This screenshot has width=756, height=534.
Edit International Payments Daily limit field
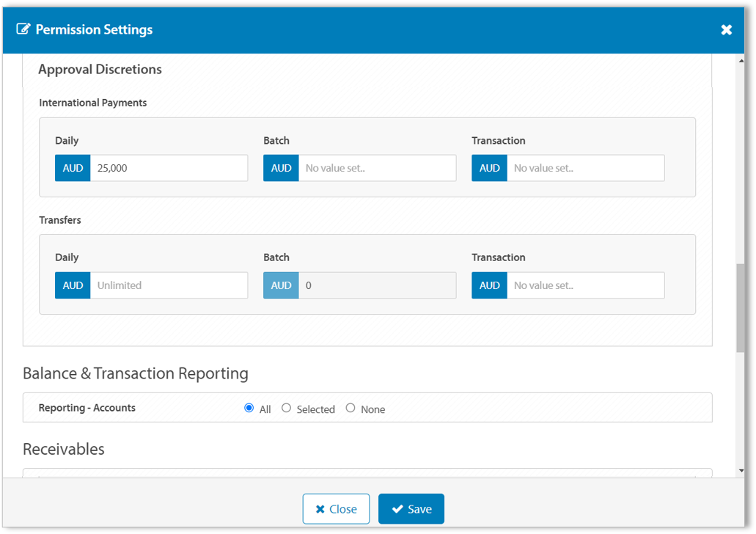[x=169, y=168]
